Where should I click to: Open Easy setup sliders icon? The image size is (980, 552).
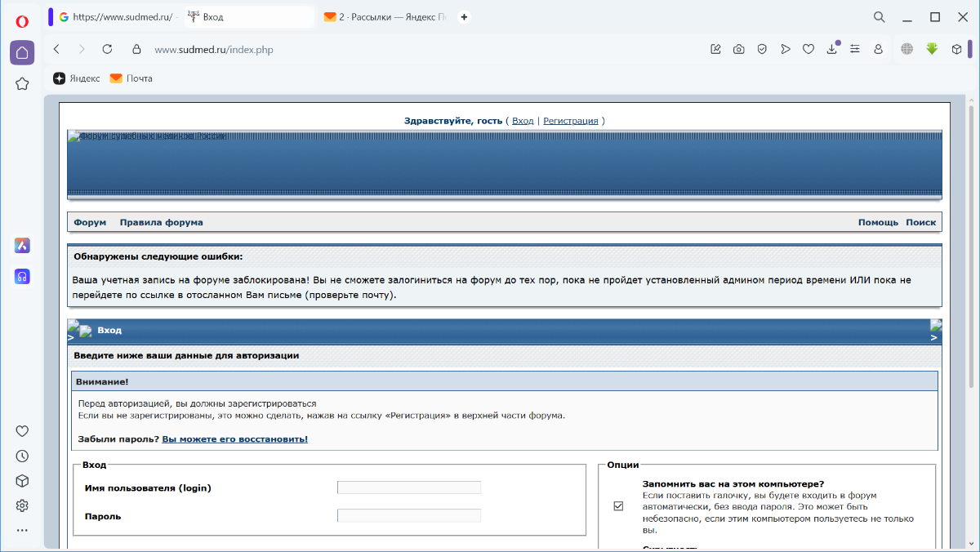(855, 49)
